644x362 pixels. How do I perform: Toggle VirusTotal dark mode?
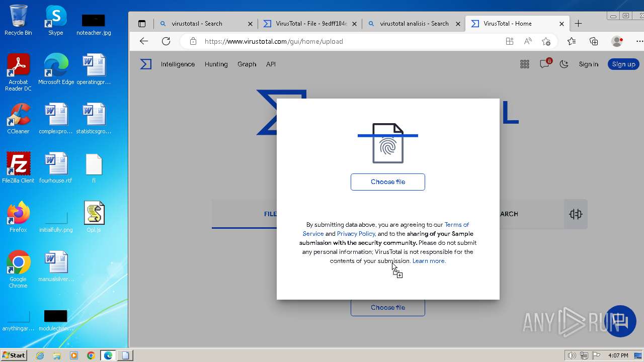coord(564,64)
